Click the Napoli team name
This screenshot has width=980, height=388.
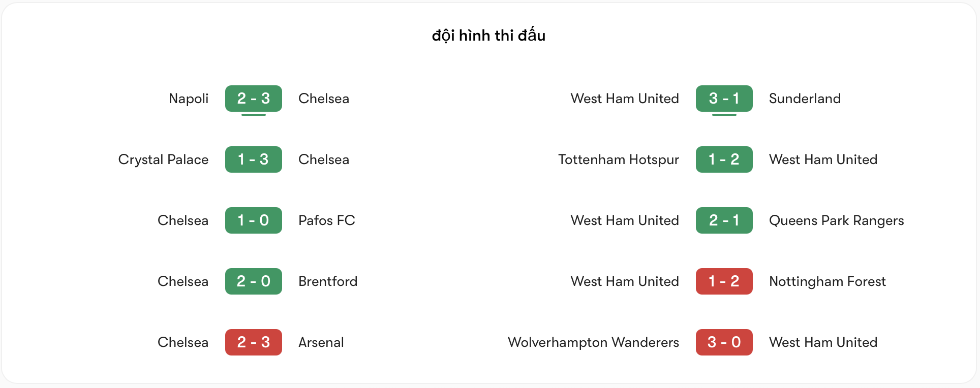(x=189, y=99)
